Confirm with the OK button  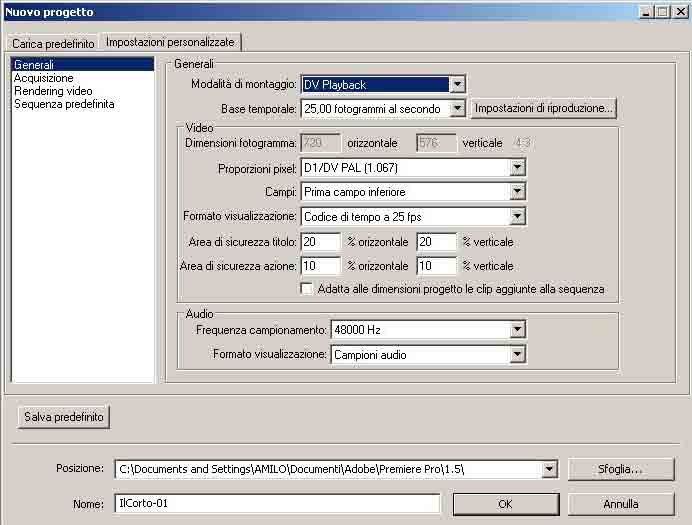pos(506,504)
